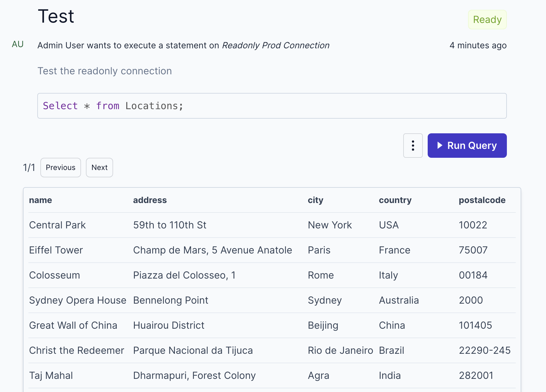The image size is (546, 392).
Task: Click address 'Piazza del Colosseo, 1'
Action: (x=184, y=275)
